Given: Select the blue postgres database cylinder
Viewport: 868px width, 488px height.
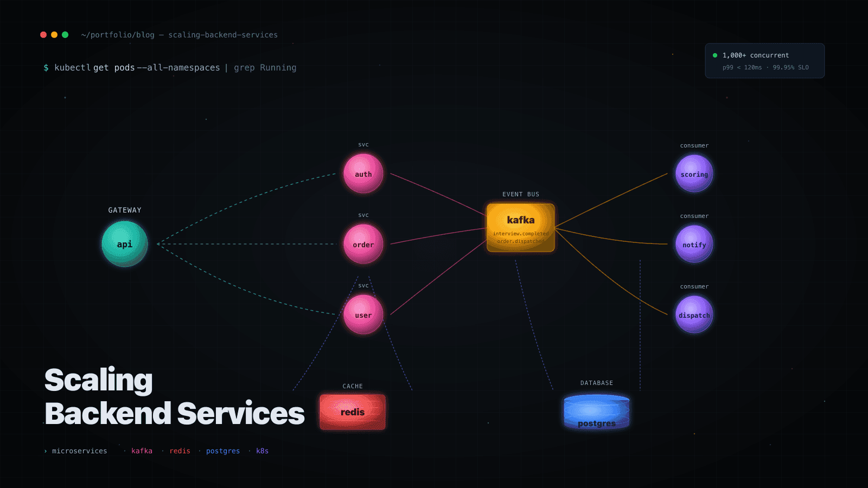Looking at the screenshot, I should [x=597, y=412].
